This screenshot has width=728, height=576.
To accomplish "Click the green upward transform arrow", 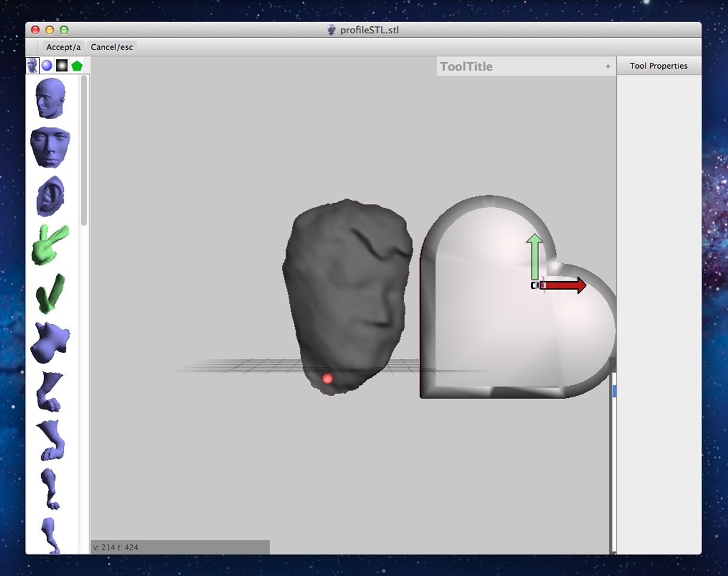I will (x=534, y=257).
